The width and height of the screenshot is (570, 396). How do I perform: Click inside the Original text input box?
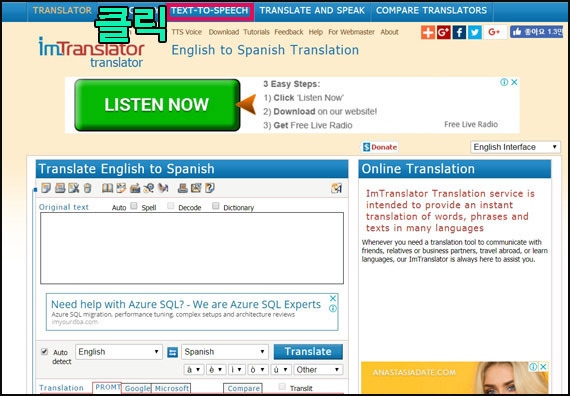192,248
